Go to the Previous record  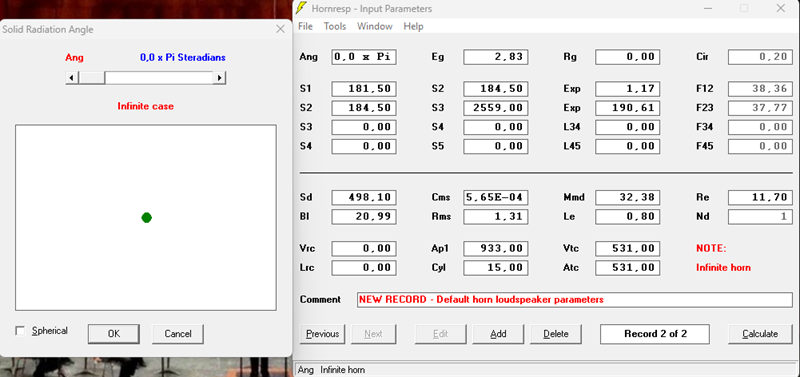pos(322,334)
